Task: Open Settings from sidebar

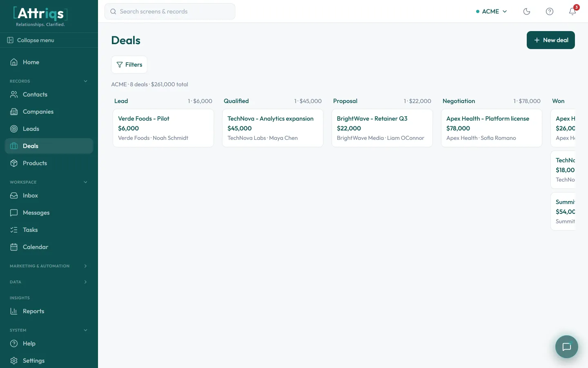Action: pyautogui.click(x=49, y=361)
